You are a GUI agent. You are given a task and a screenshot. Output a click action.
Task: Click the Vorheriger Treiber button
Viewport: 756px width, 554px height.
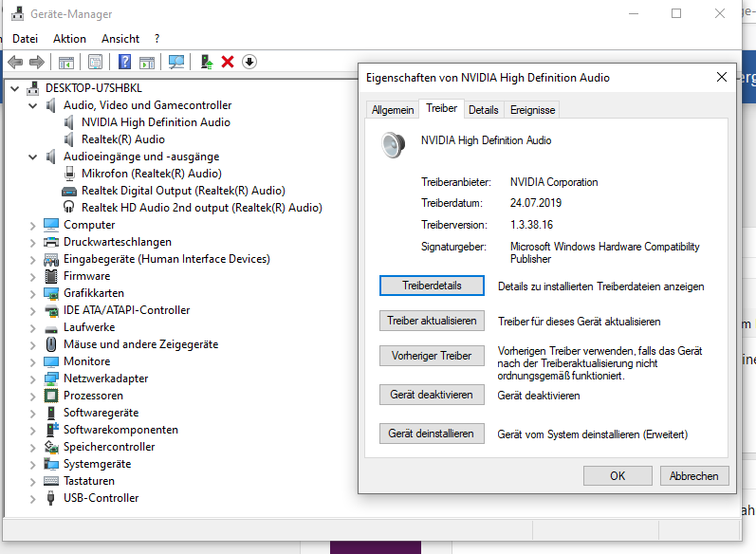pyautogui.click(x=432, y=356)
